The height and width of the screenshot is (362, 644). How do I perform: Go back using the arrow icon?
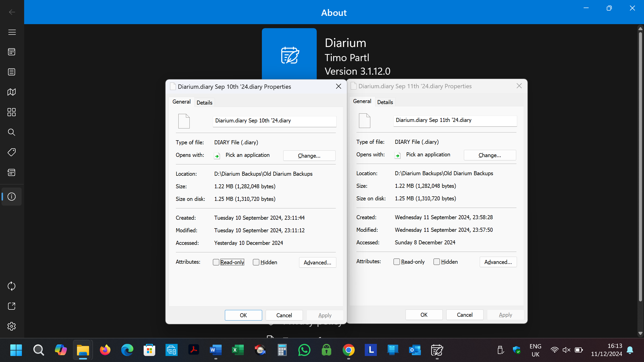(12, 12)
